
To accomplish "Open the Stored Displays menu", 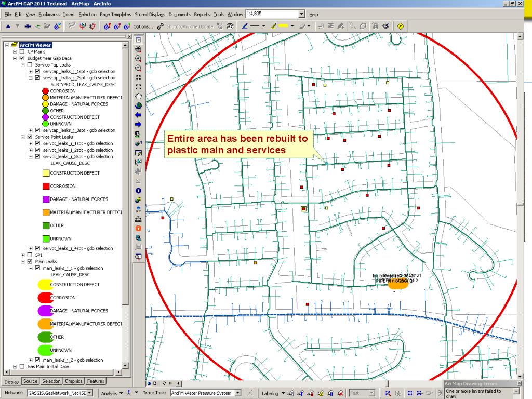I will (150, 14).
